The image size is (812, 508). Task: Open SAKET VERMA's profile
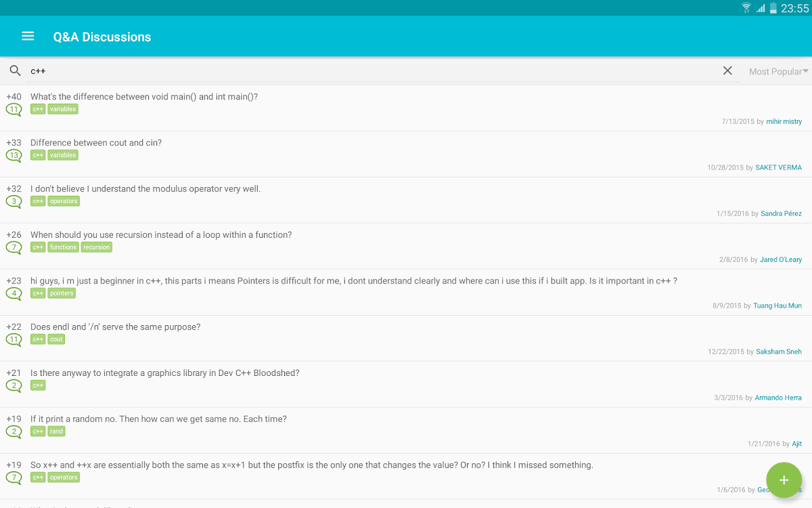coord(778,167)
